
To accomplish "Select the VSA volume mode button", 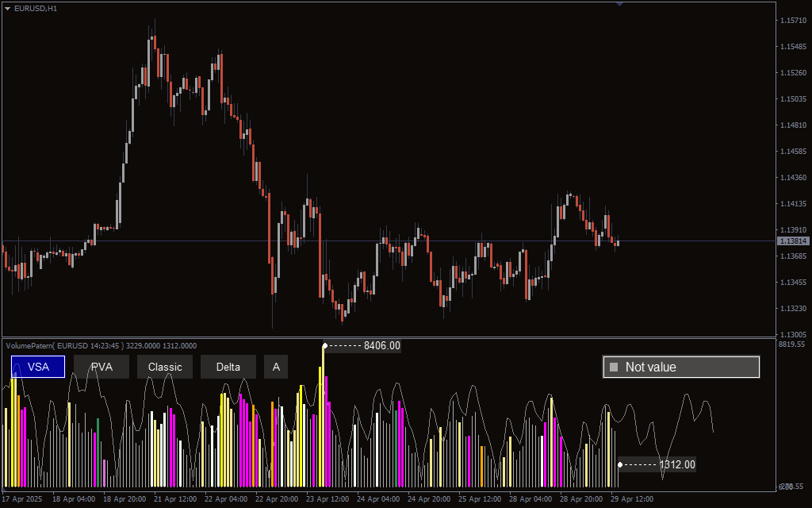I will click(38, 367).
